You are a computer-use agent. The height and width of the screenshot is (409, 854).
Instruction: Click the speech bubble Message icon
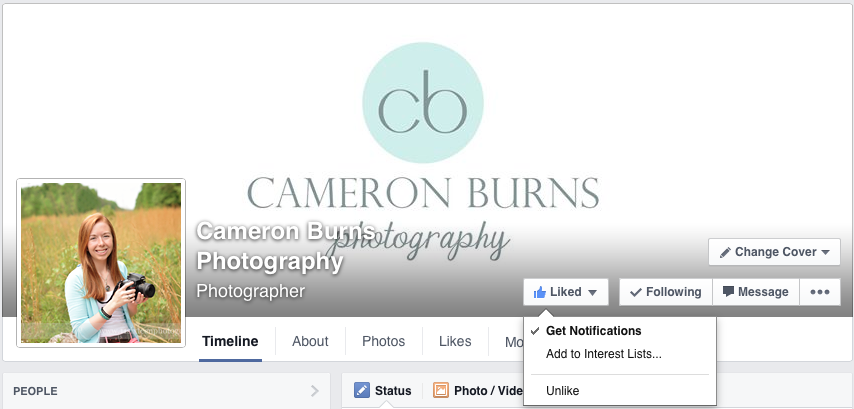(x=728, y=291)
